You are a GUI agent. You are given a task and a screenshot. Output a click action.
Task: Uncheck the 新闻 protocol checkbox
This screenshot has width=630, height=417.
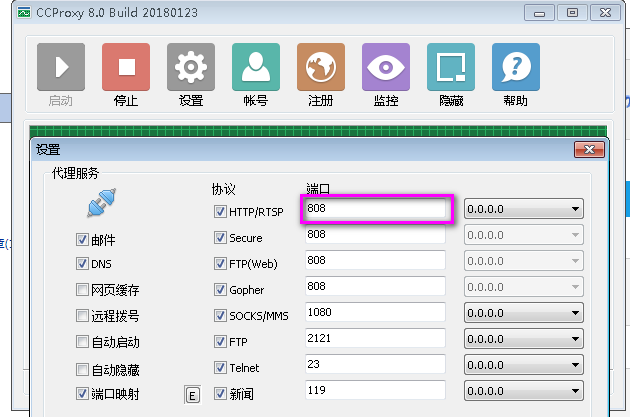point(220,394)
